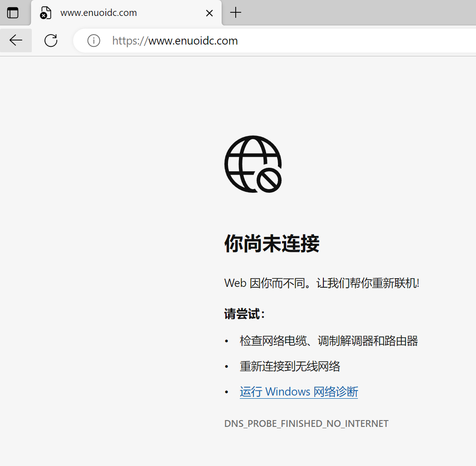Open a new tab with the plus button
Screen dimensions: 476x466
pyautogui.click(x=235, y=13)
